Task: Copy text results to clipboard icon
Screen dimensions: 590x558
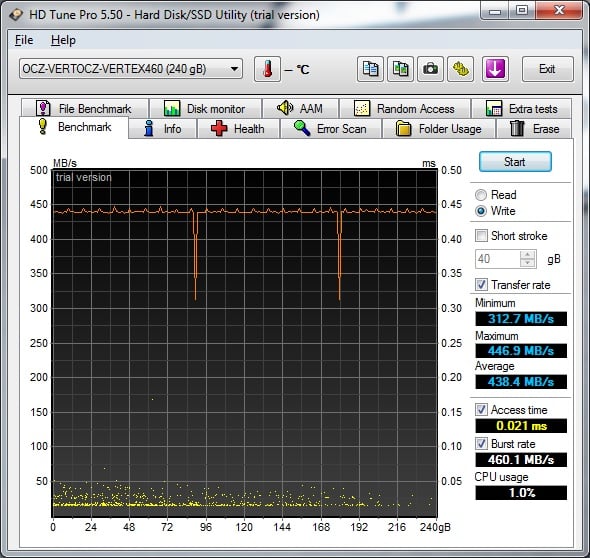Action: pyautogui.click(x=370, y=69)
